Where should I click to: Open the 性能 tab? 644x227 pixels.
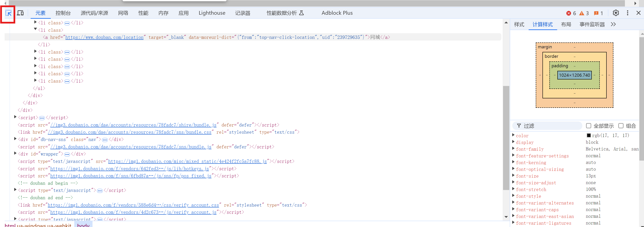point(143,13)
